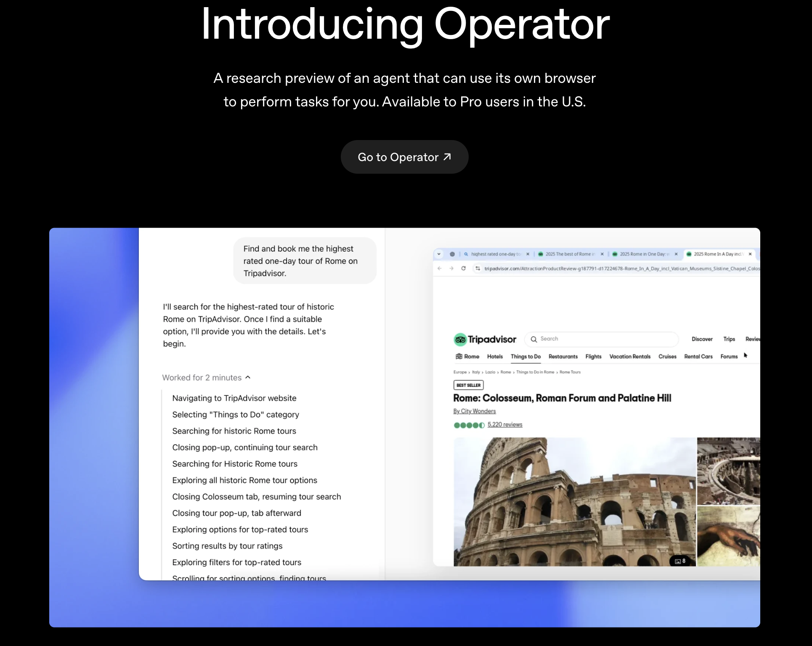Click the Rome location icon in nav
812x646 pixels.
pyautogui.click(x=459, y=356)
